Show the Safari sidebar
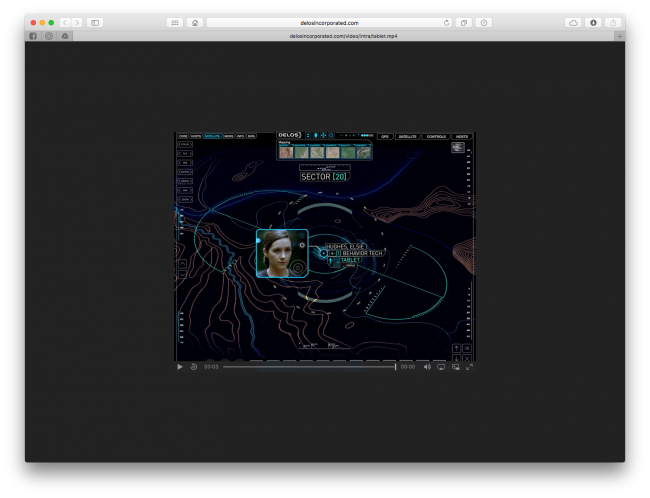Image resolution: width=650 pixels, height=498 pixels. [95, 23]
